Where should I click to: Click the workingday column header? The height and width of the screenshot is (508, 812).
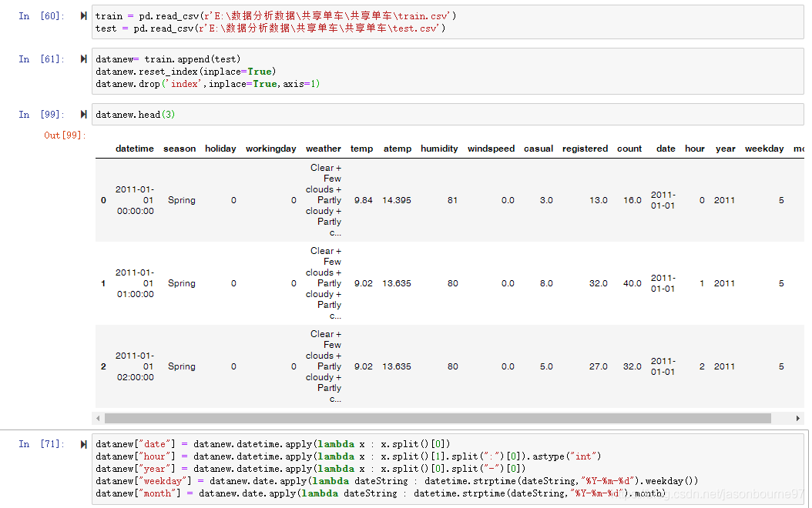point(271,149)
